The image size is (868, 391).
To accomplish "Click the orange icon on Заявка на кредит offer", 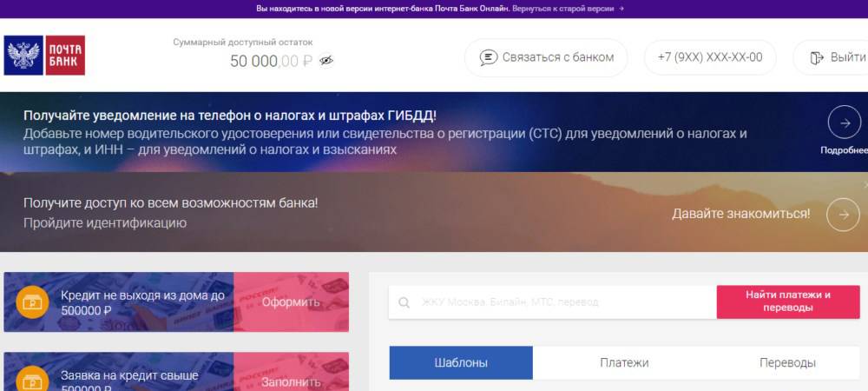I will tap(33, 381).
